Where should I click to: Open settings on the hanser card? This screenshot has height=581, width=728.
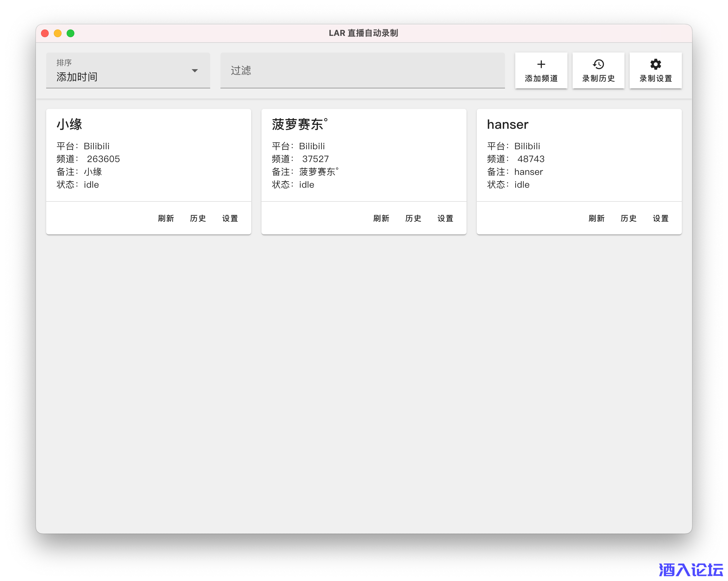tap(660, 218)
